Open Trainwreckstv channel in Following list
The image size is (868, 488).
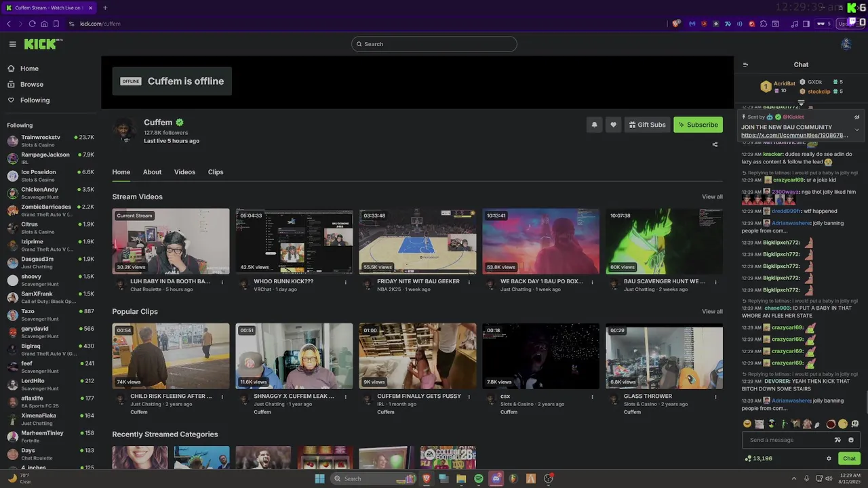[x=50, y=141]
